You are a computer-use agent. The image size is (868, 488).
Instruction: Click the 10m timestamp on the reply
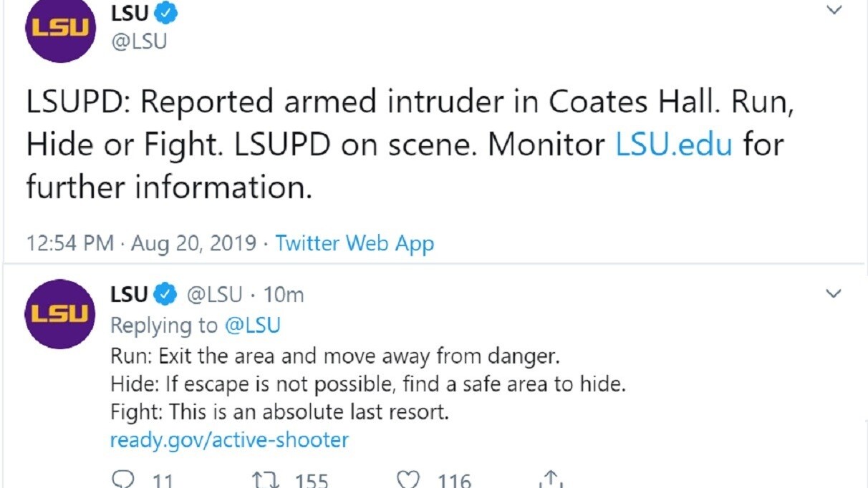click(284, 294)
